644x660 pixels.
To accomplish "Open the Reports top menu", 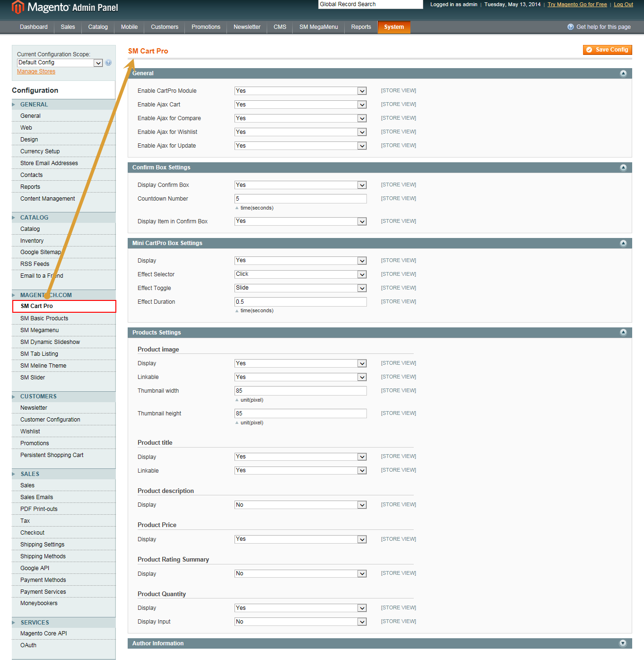I will coord(361,27).
